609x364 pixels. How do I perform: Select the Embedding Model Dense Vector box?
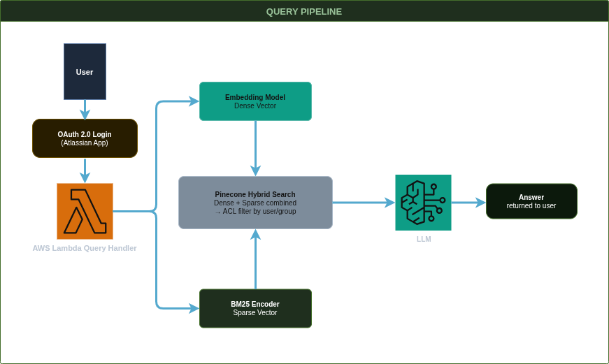255,101
